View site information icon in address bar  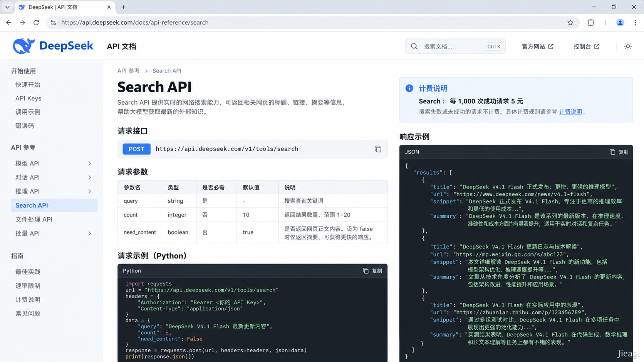click(x=53, y=23)
